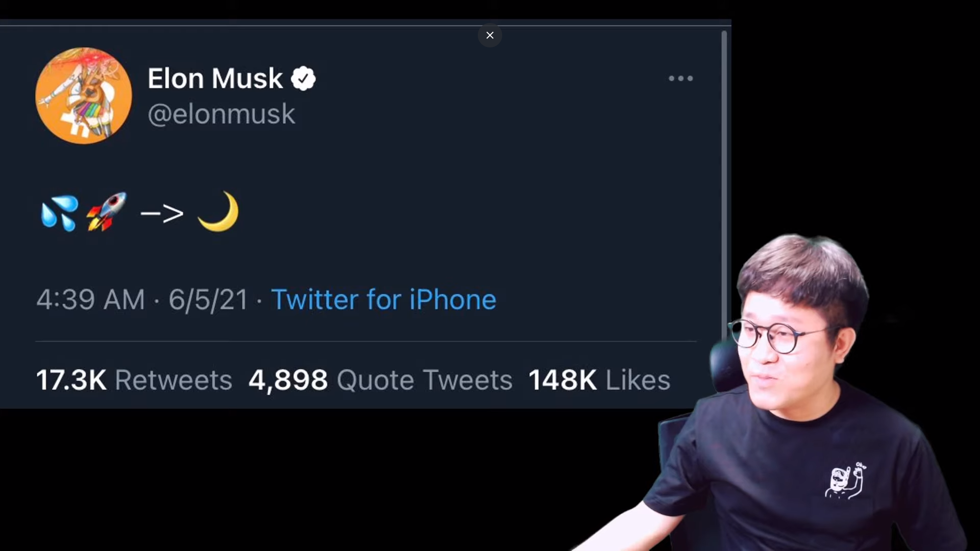Click the 6/5/21 tweet date
The image size is (980, 551).
coord(208,299)
